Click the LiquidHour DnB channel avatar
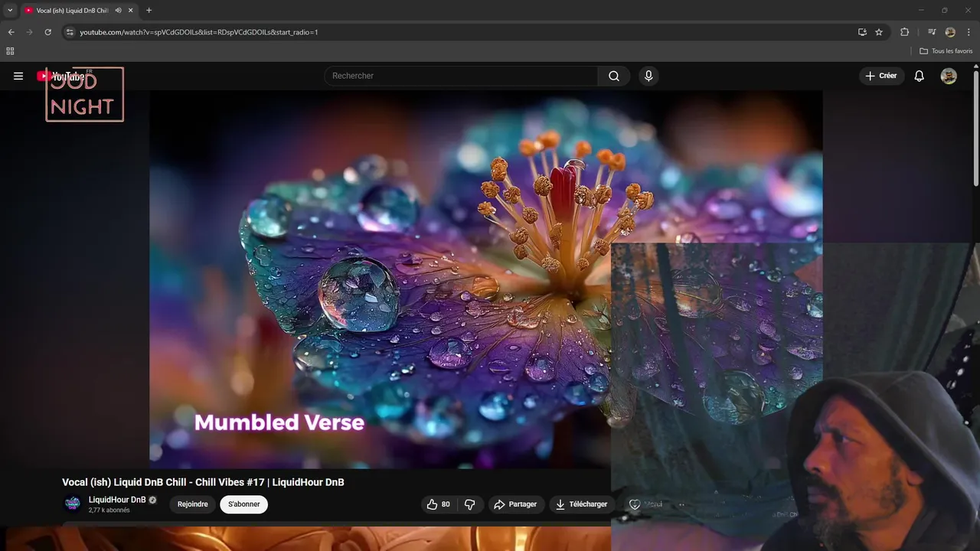Viewport: 980px width, 551px height. tap(73, 504)
